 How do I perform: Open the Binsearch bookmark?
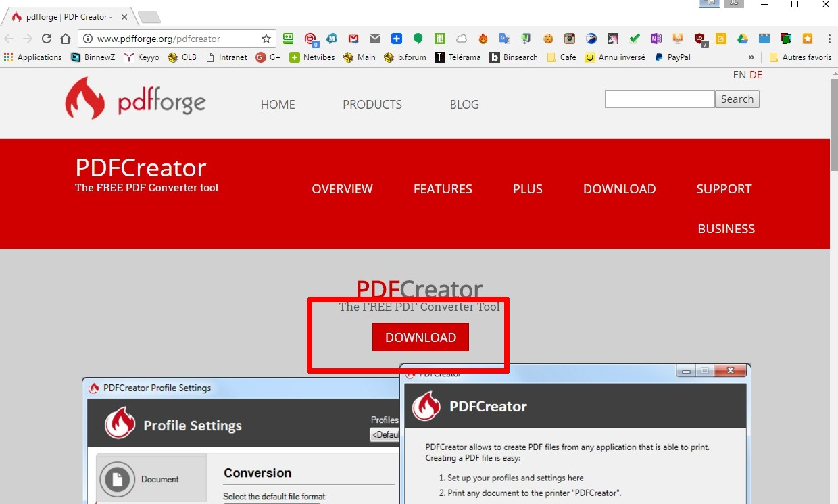pos(514,57)
